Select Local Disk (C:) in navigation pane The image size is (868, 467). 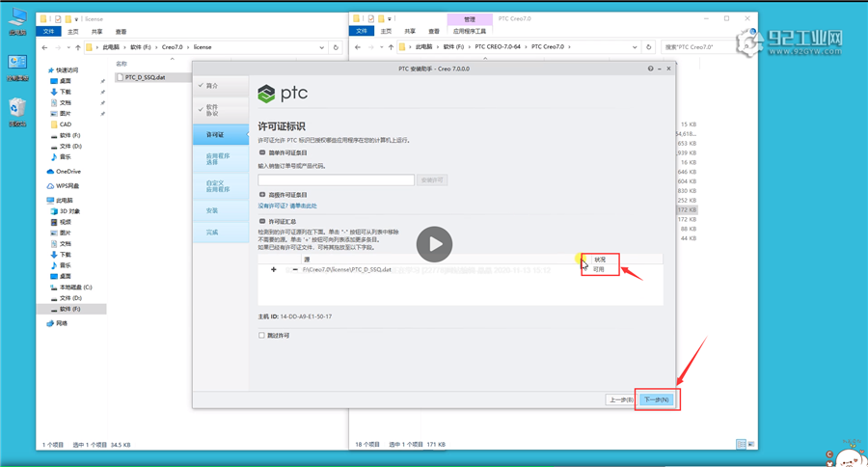(75, 288)
